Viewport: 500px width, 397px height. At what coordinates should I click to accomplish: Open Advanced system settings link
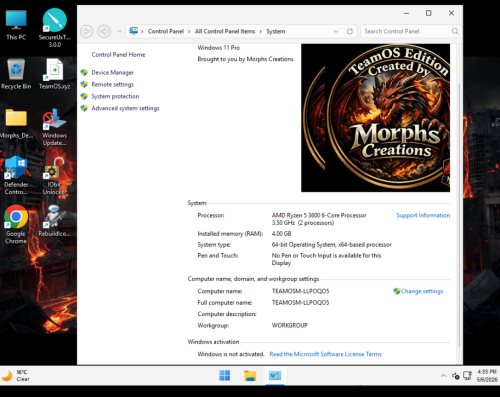tap(125, 108)
